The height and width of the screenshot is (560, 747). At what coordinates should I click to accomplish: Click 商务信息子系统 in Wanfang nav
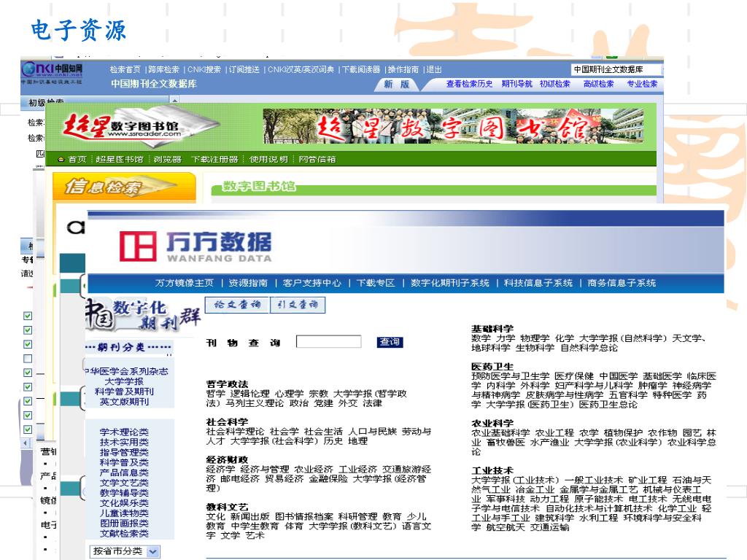(622, 283)
